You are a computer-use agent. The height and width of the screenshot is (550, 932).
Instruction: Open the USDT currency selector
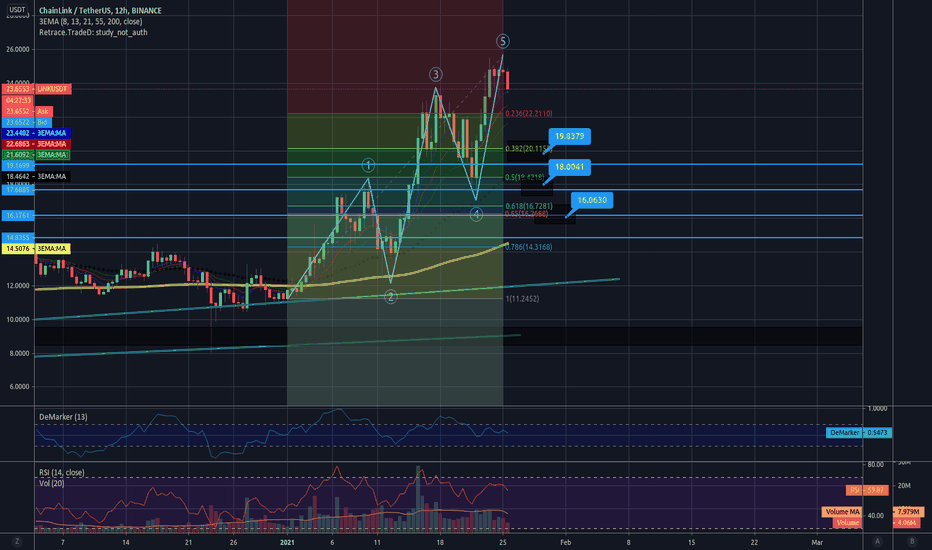tap(17, 10)
